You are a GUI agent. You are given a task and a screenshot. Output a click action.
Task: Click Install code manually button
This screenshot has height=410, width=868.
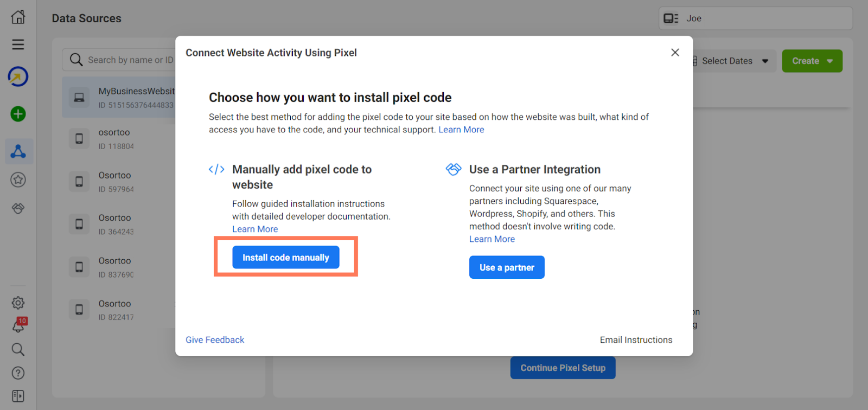(285, 258)
